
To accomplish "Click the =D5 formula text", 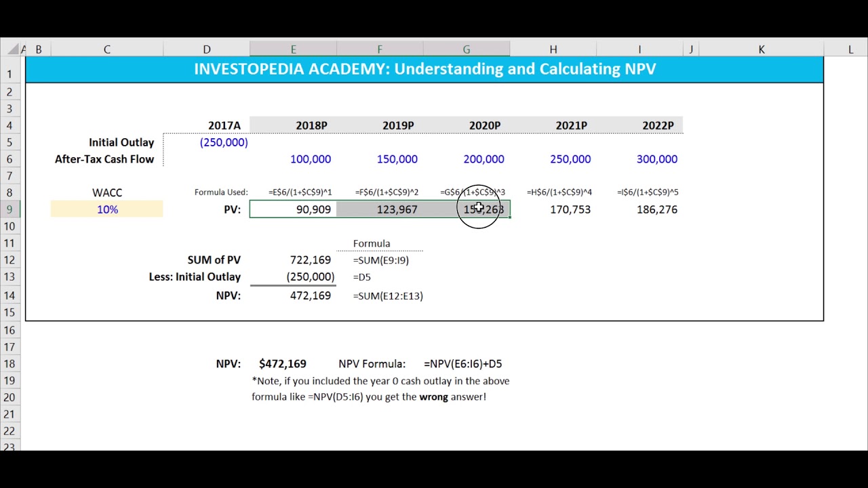I will tap(362, 277).
